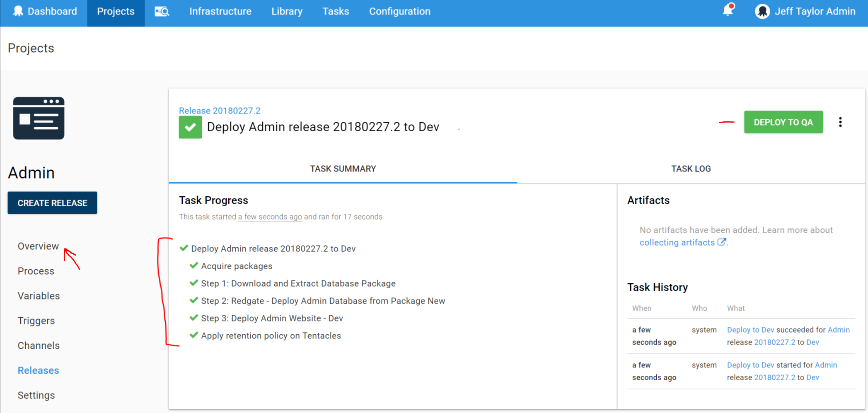The height and width of the screenshot is (413, 868).
Task: Click 20180227.2 link in succeeded history row
Action: [x=774, y=342]
